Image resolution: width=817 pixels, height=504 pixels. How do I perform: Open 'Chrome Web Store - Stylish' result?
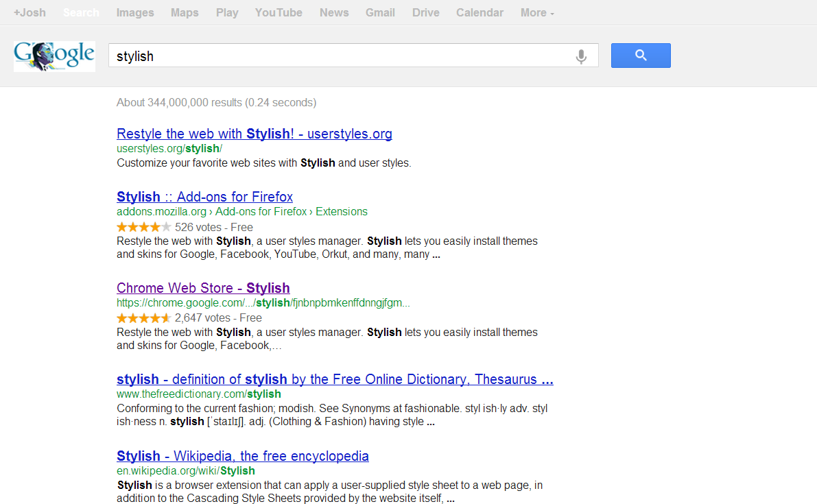click(203, 288)
